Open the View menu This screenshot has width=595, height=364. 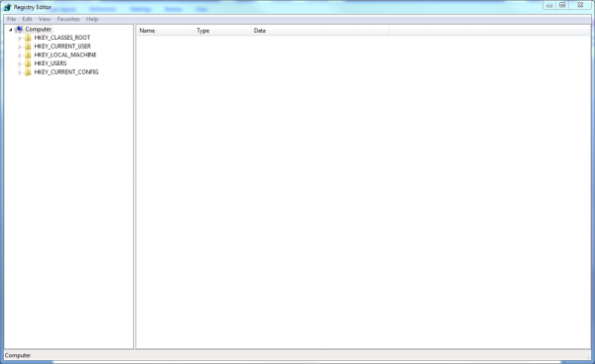45,19
